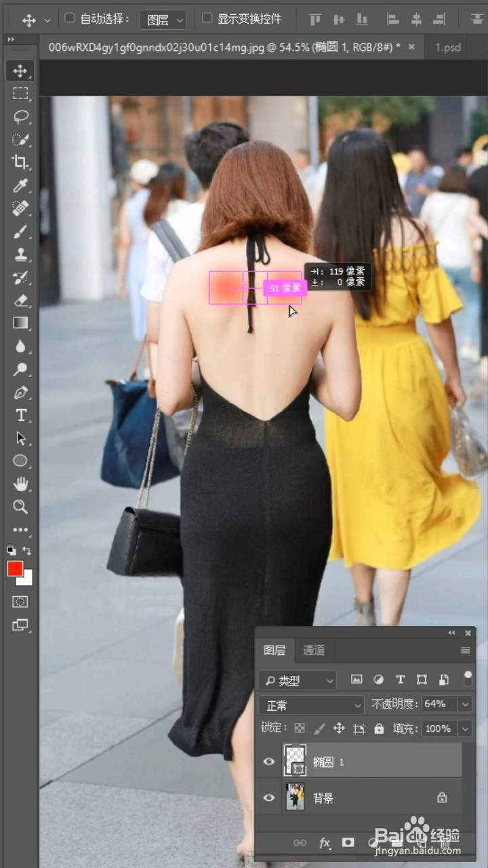Select the Path Selection tool

(x=20, y=438)
